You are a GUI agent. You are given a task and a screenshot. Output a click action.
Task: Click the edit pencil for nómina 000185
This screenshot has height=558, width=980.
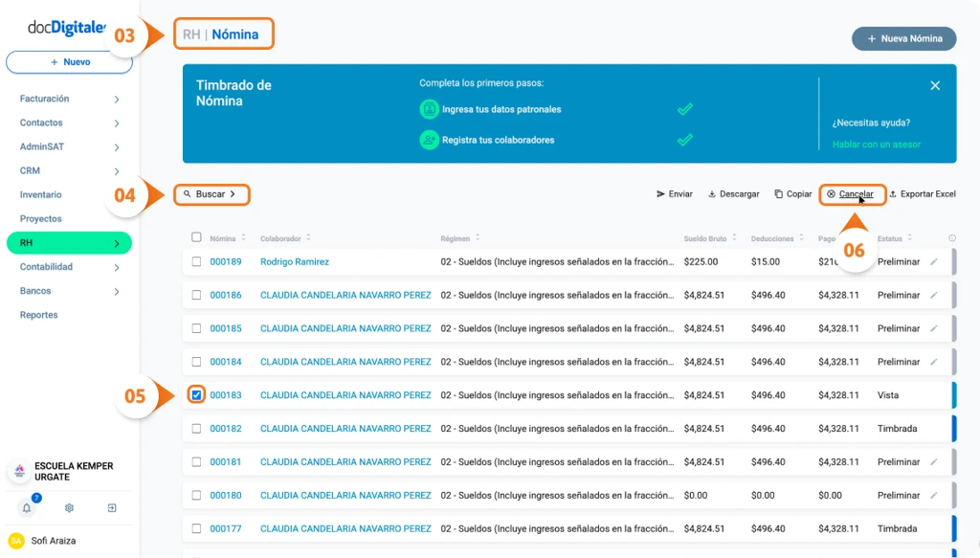(x=934, y=328)
